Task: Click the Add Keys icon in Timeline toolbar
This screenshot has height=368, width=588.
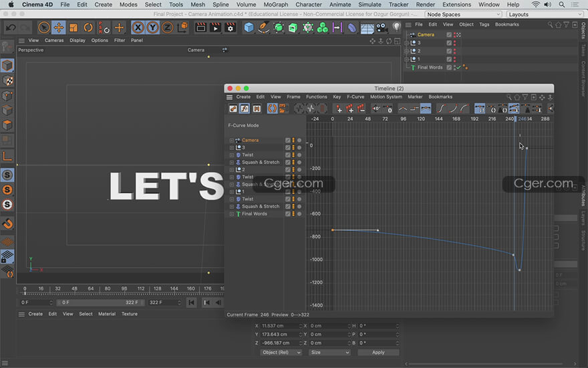Action: [x=339, y=108]
